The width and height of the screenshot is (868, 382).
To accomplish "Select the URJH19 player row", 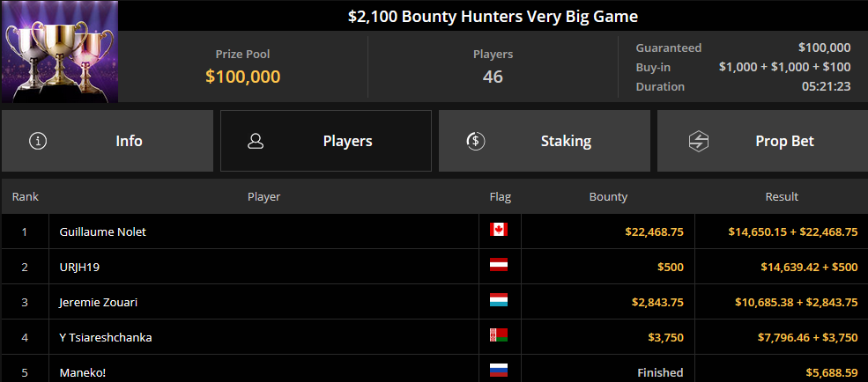I will click(434, 267).
